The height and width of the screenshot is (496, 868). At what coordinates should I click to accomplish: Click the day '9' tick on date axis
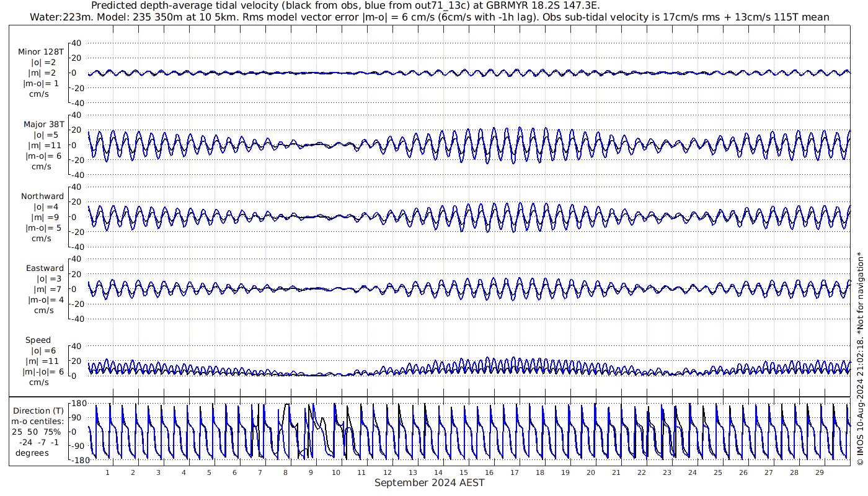[x=311, y=472]
